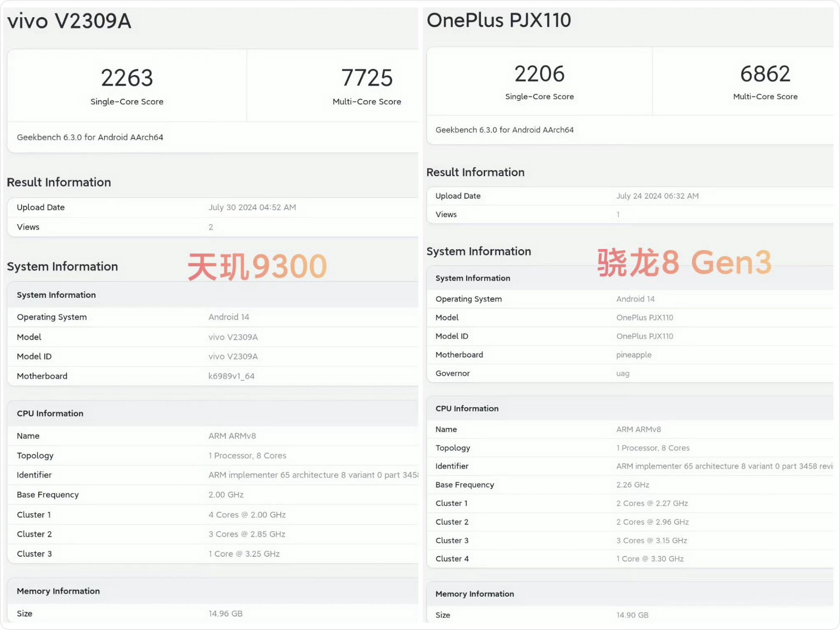Screen dimensions: 840x630
Task: Click the OnePlus CPU Name value ARM ARMv8
Action: click(638, 430)
